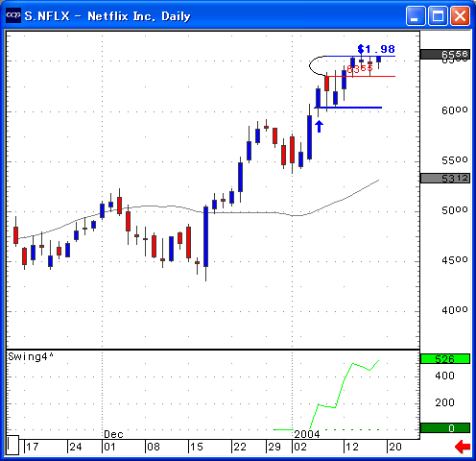Click the 200 label on Swing4 axis
This screenshot has width=476, height=461.
444,402
